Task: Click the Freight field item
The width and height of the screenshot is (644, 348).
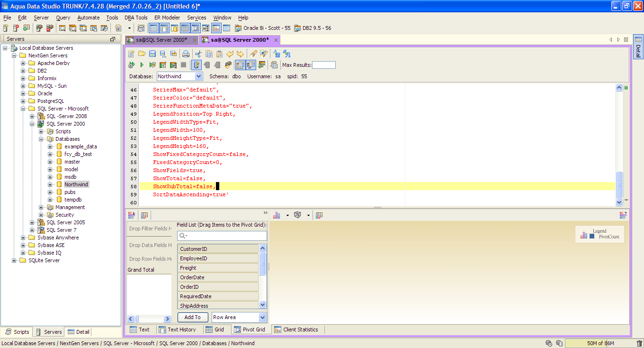Action: tap(218, 268)
